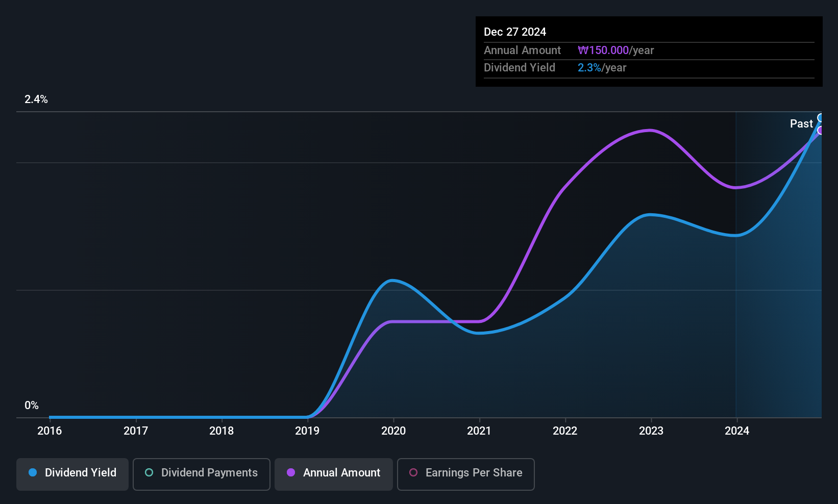Click the 2020 x-axis label
The image size is (838, 504).
pyautogui.click(x=393, y=431)
